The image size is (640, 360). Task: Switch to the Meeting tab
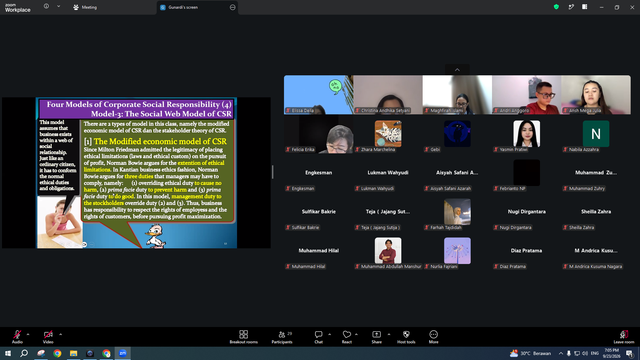pyautogui.click(x=85, y=7)
